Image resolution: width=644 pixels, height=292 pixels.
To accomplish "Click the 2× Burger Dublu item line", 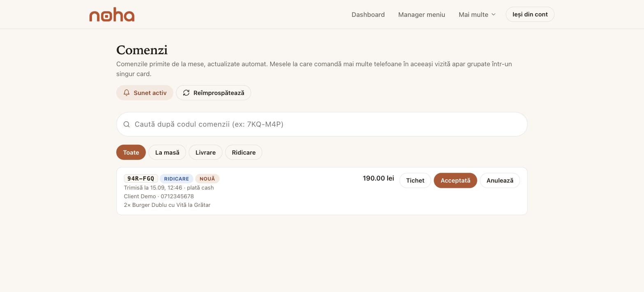I will point(167,205).
